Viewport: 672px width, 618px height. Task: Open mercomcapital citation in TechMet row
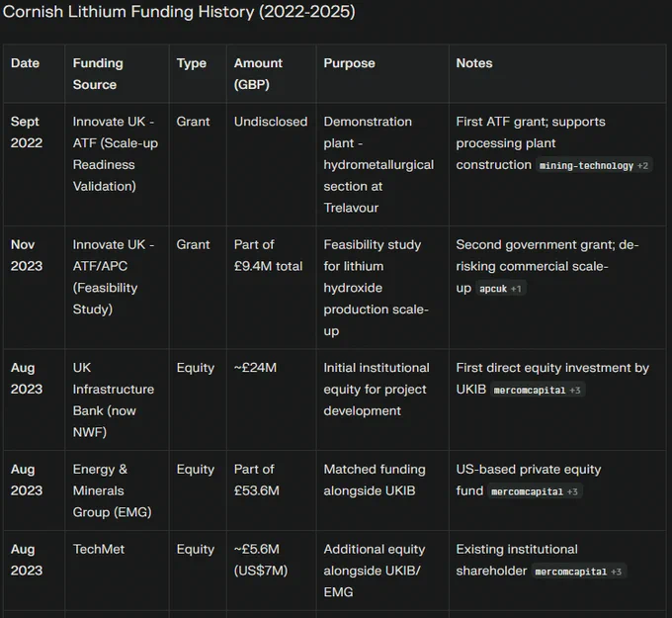[x=578, y=572]
